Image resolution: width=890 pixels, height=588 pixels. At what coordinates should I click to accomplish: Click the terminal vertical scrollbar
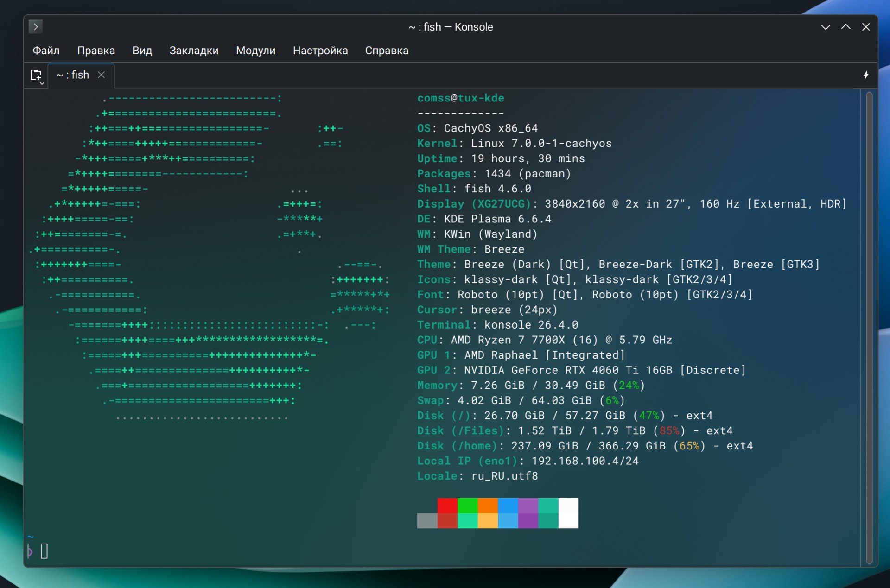[869, 324]
